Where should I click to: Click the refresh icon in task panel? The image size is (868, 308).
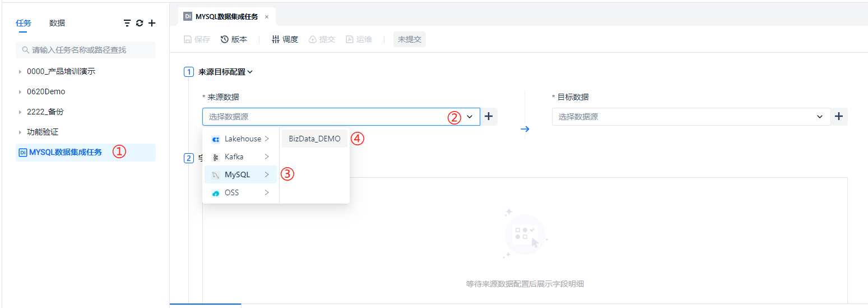pyautogui.click(x=140, y=23)
